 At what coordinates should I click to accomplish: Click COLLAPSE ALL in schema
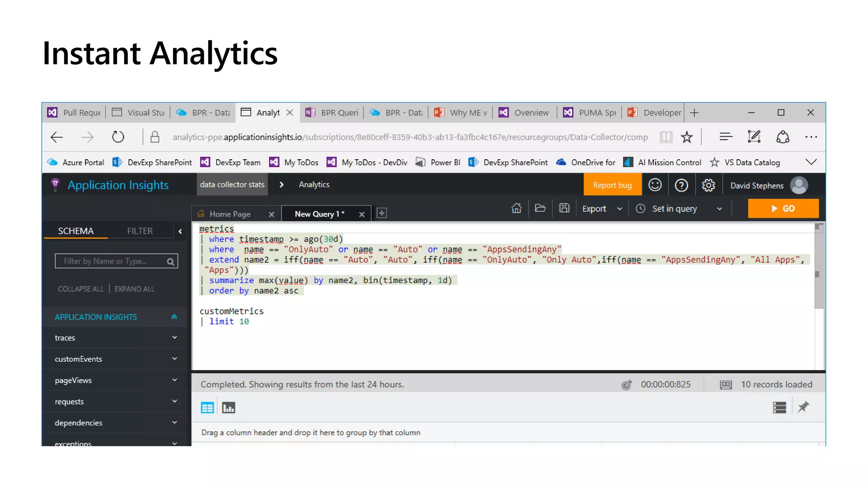click(x=81, y=289)
